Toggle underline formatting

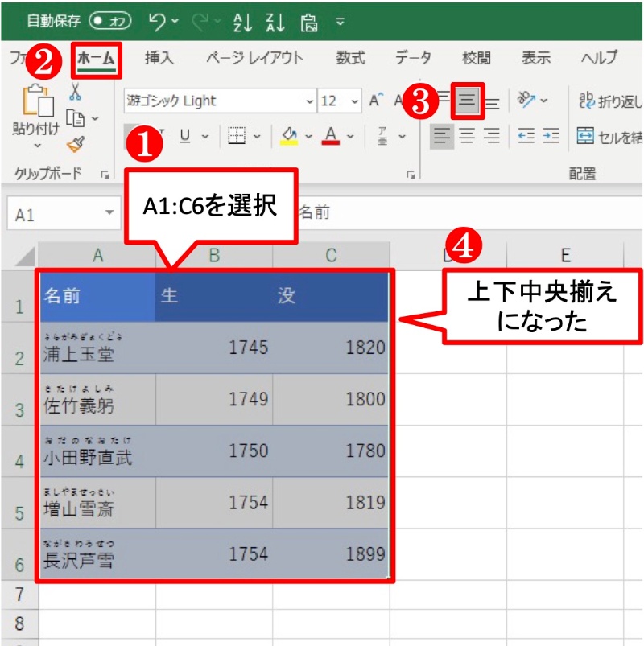pos(184,135)
